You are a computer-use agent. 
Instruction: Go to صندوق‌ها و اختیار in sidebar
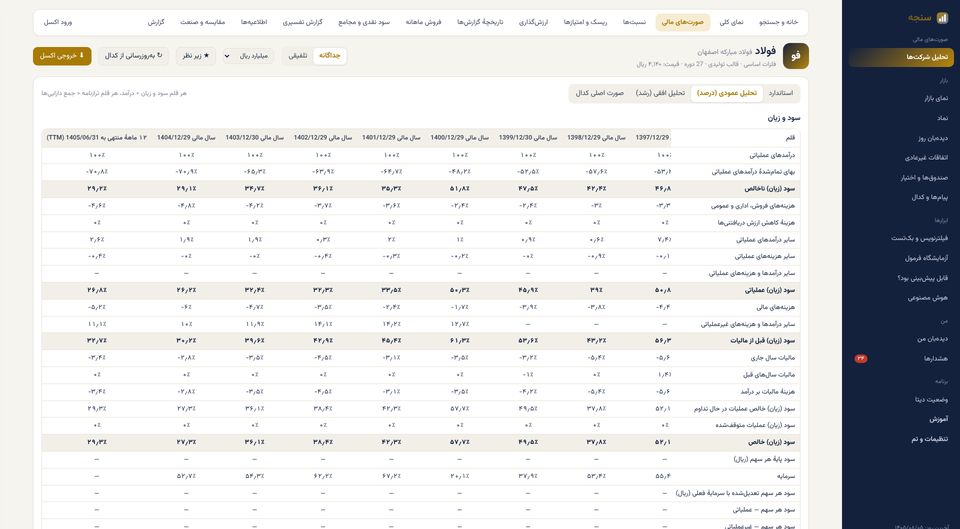coord(901,178)
